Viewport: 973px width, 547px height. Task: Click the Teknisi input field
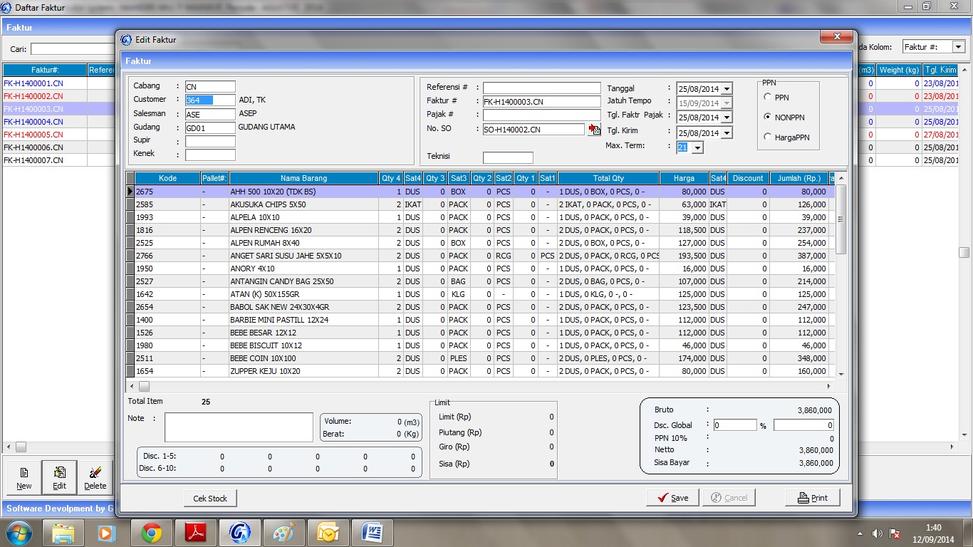[x=508, y=157]
